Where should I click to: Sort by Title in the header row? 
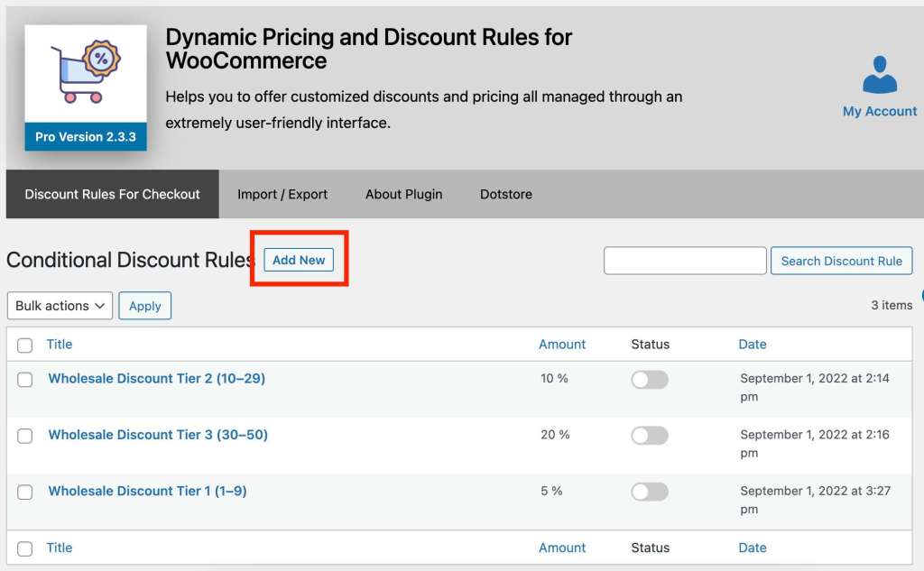(60, 344)
